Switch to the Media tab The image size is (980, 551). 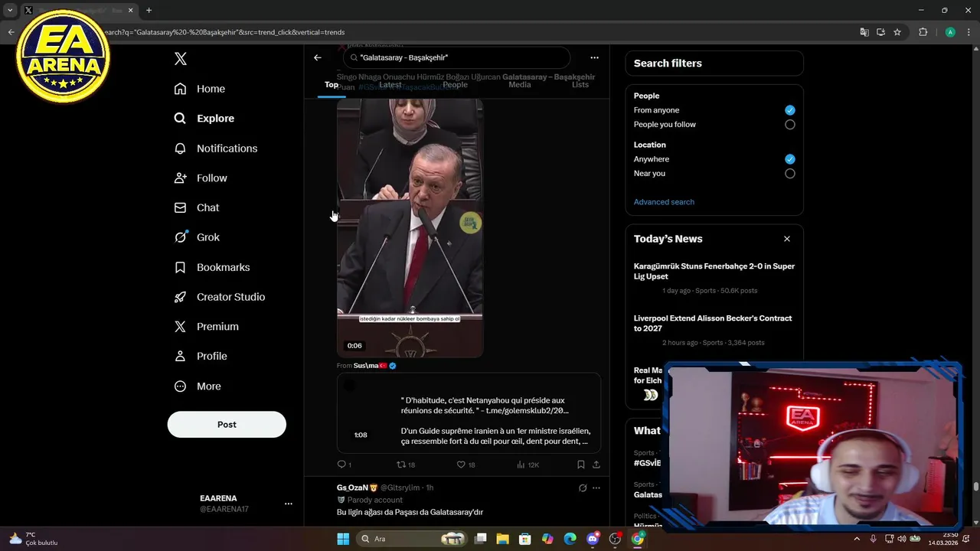point(520,84)
